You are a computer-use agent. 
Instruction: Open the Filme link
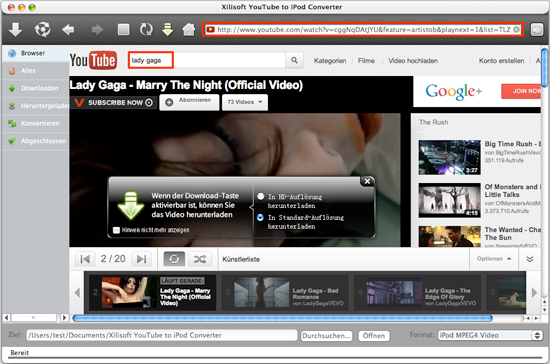point(366,61)
